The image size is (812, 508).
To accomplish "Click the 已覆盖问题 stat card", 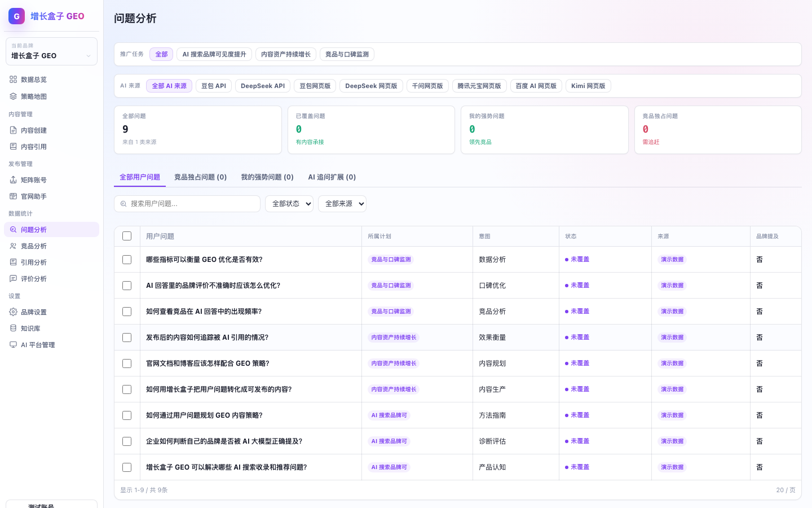I will point(371,130).
